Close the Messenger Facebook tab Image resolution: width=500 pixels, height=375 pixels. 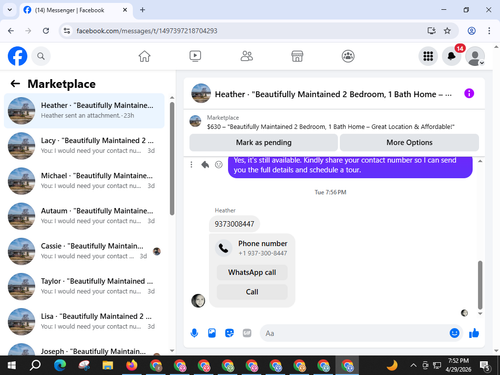(x=125, y=10)
